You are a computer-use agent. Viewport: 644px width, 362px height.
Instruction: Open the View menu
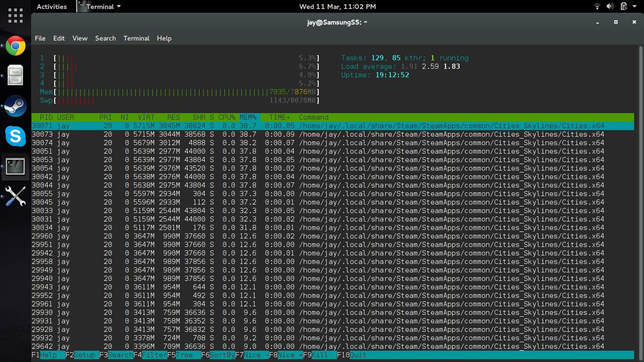(x=80, y=38)
